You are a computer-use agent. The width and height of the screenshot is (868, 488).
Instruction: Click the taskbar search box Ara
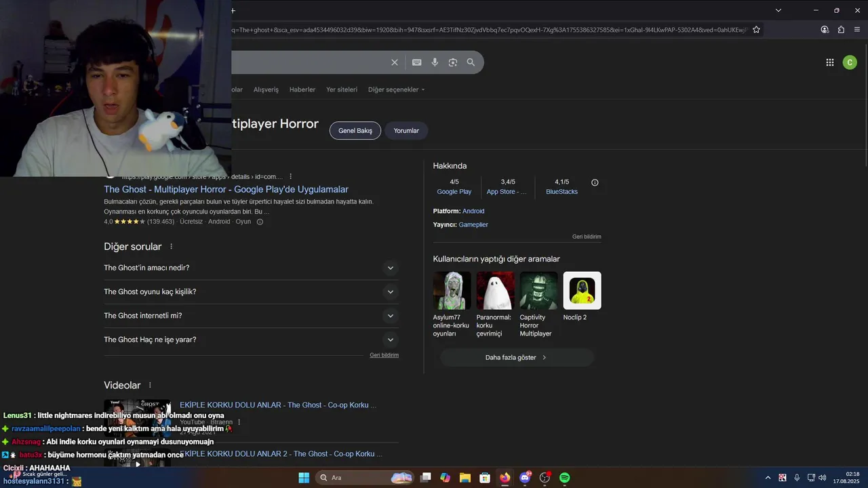365,478
